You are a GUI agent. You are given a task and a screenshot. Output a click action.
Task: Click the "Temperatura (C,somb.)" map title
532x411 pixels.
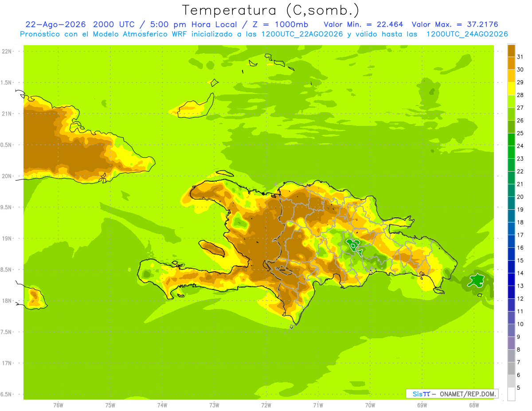click(271, 10)
